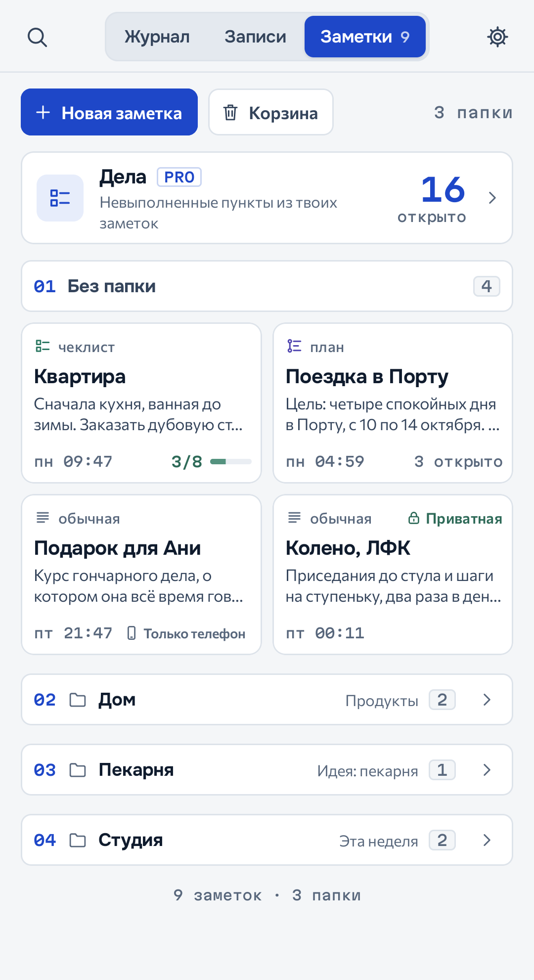Image resolution: width=534 pixels, height=980 pixels.
Task: Open the Дом folder row
Action: click(267, 700)
